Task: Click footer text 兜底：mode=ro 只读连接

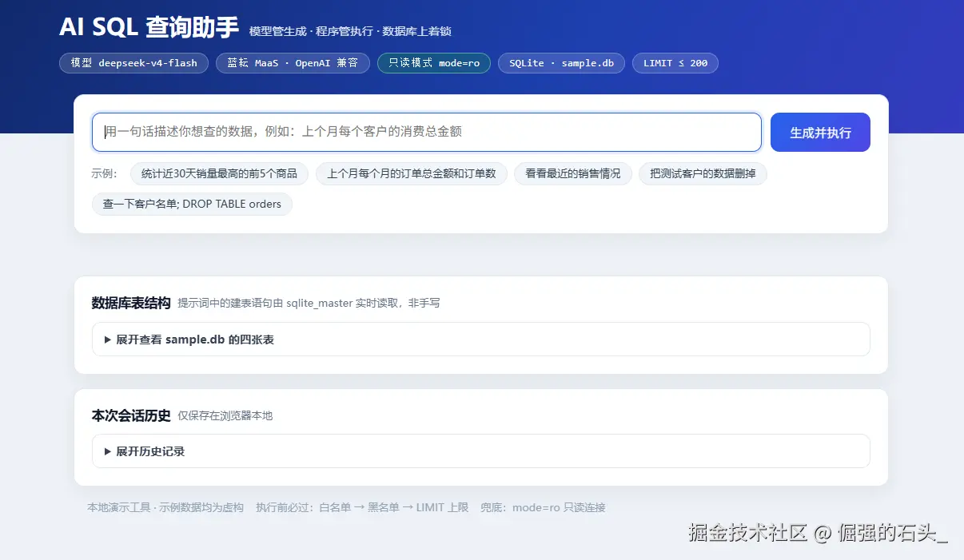Action: [x=543, y=507]
